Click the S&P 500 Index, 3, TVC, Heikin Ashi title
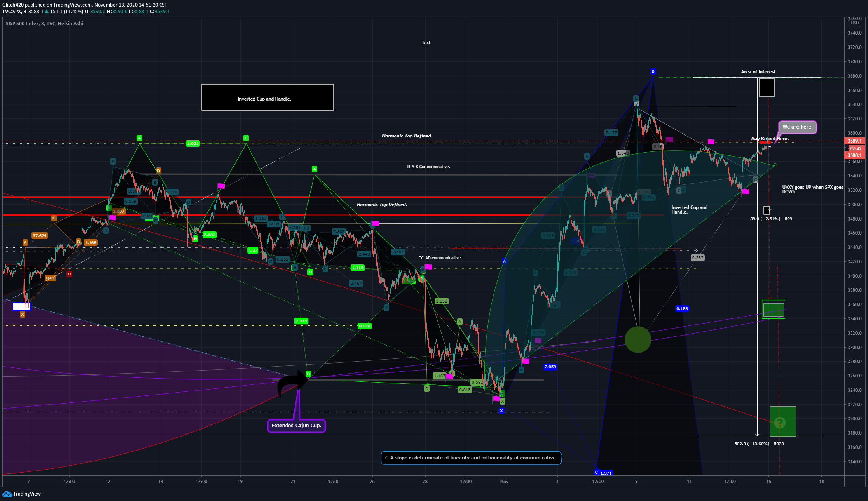 (x=45, y=23)
